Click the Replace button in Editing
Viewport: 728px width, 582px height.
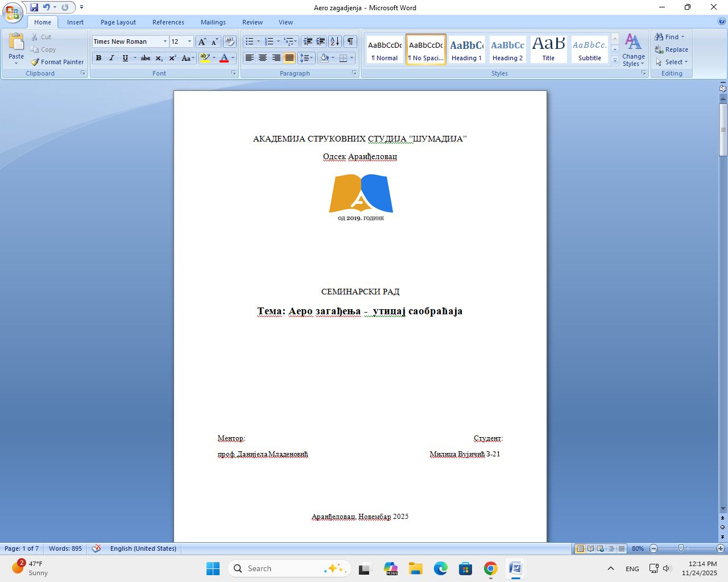tap(671, 49)
